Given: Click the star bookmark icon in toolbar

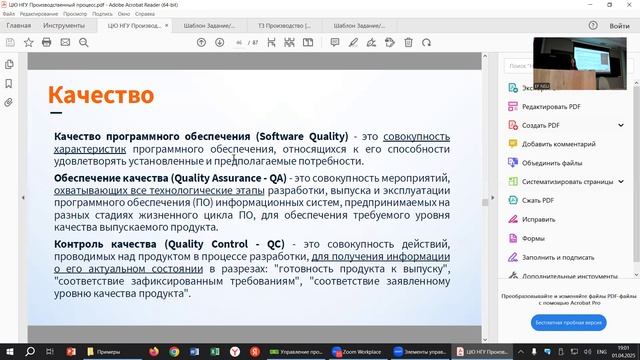Looking at the screenshot, I should 29,42.
